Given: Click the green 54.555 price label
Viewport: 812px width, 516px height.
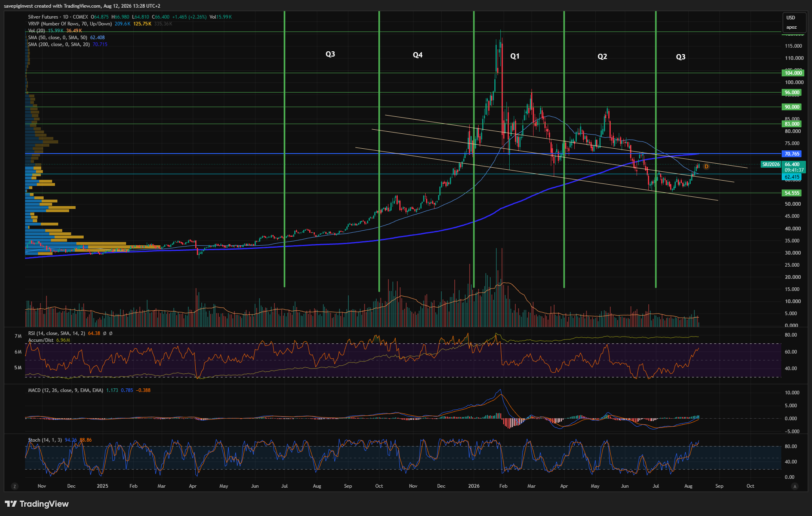Looking at the screenshot, I should (792, 193).
